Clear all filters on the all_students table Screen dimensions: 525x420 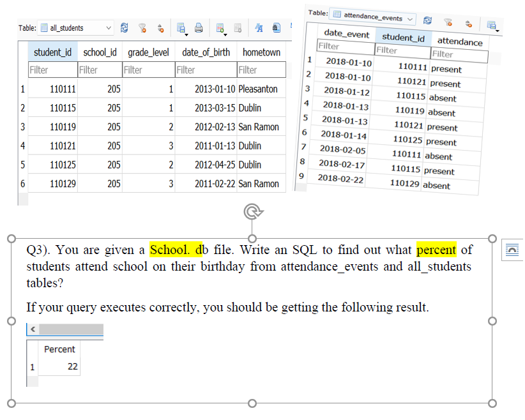pyautogui.click(x=141, y=28)
